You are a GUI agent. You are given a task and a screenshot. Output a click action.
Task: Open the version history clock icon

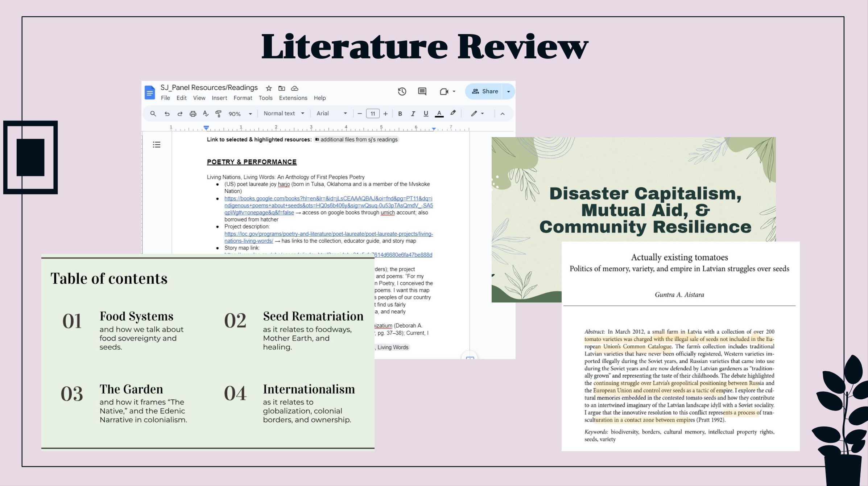point(402,91)
